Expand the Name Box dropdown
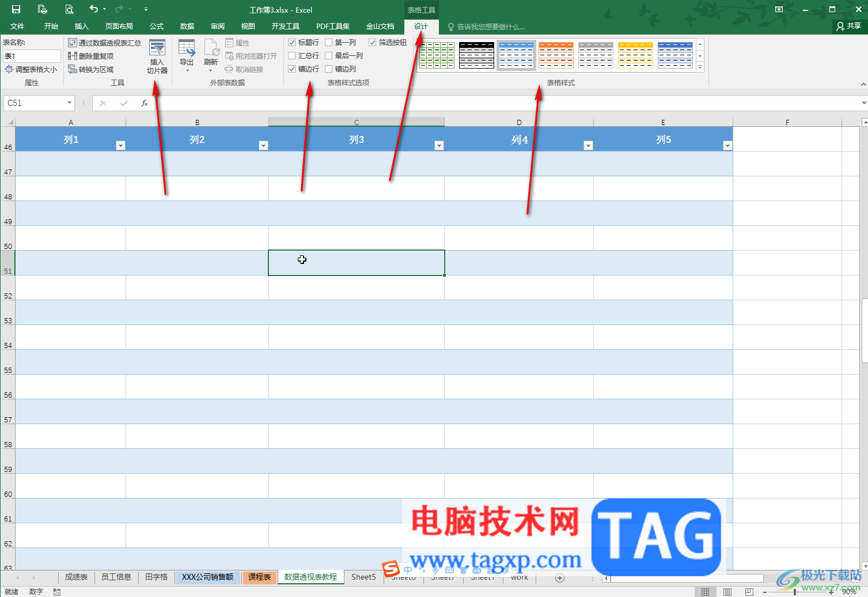Viewport: 868px width, 597px height. tap(69, 103)
